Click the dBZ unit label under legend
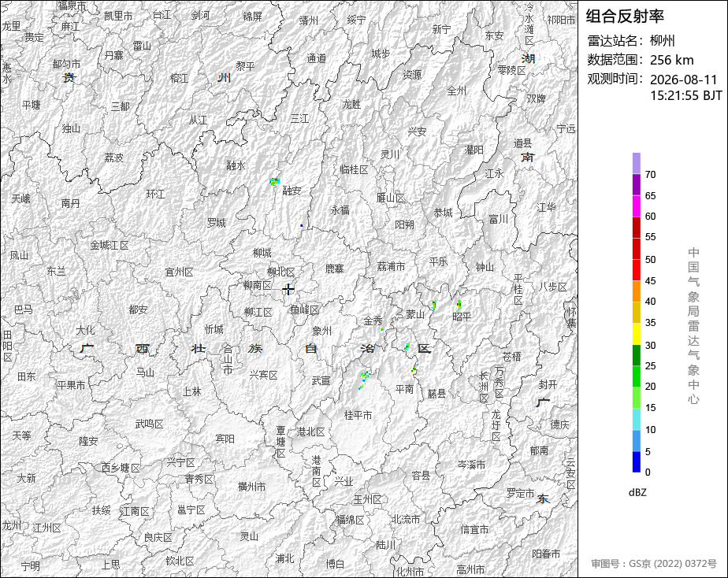 point(637,493)
